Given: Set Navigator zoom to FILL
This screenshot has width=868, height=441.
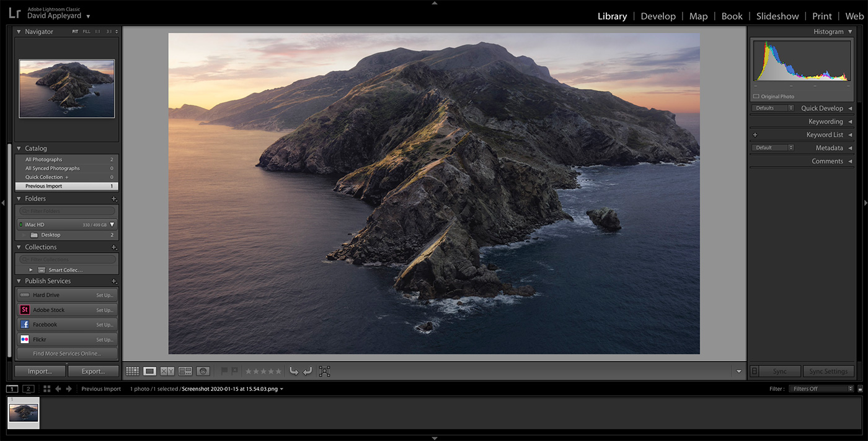Looking at the screenshot, I should (x=86, y=32).
